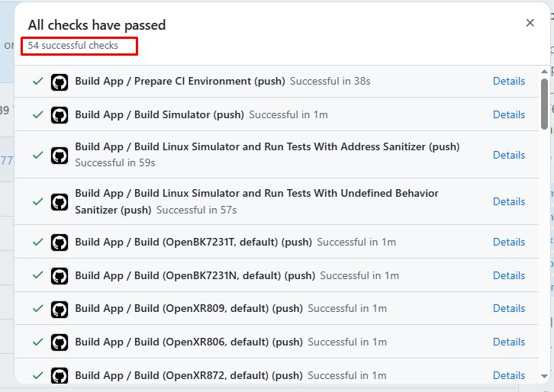Click 'Successful in 38s' status text
Screen dimensions: 554x392
coord(330,82)
